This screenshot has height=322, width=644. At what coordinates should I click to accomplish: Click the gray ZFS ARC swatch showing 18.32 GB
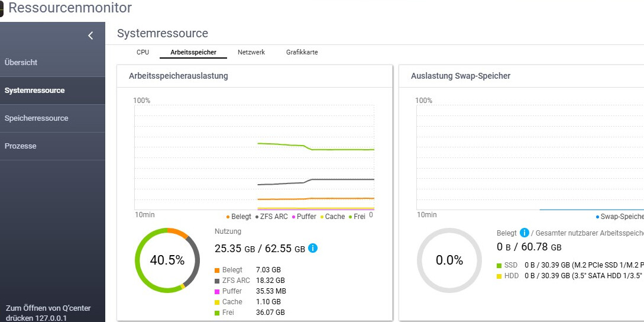click(x=217, y=281)
